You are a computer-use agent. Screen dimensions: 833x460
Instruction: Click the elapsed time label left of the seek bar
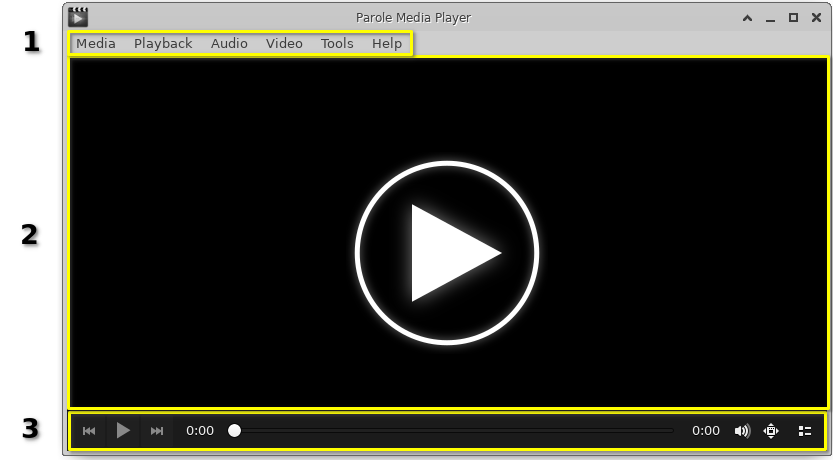tap(200, 431)
